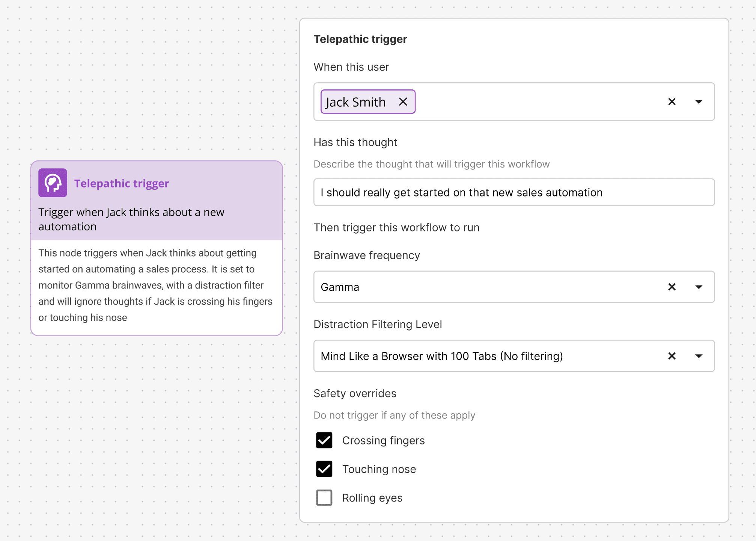Click the Gamma value in frequency box

point(340,287)
